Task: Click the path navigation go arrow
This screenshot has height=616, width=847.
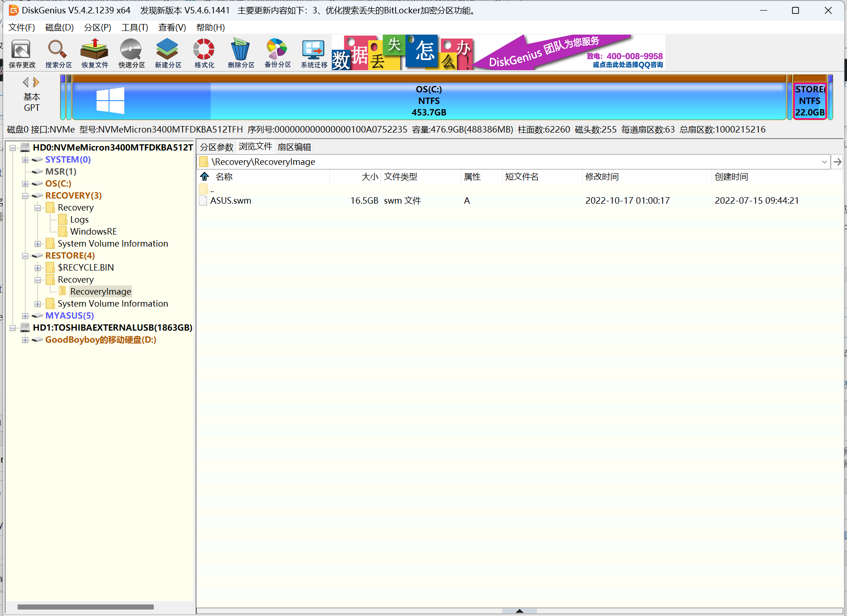Action: (838, 162)
